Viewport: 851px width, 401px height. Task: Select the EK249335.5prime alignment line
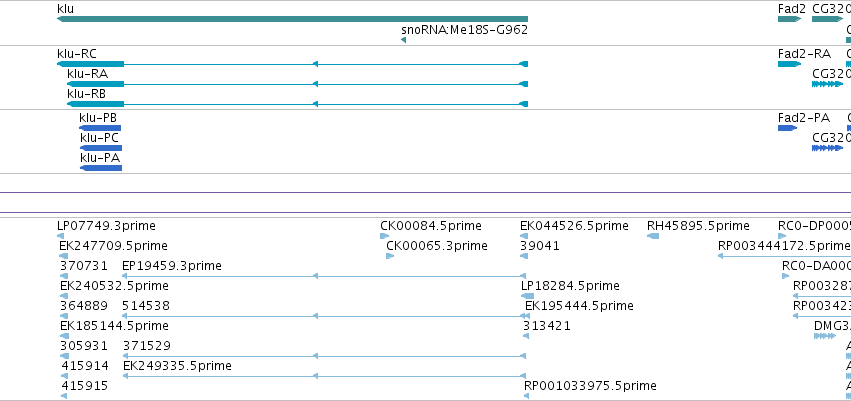click(x=325, y=376)
